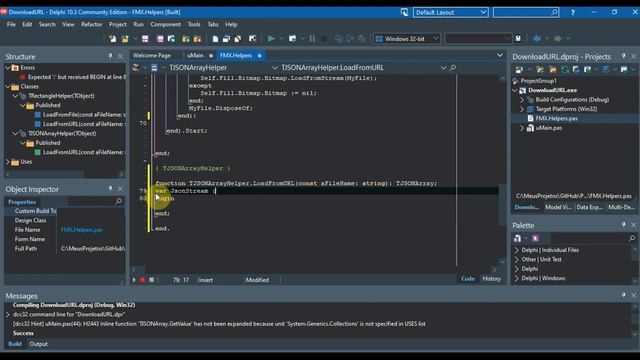Screen dimensions: 640x360
Task: Switch to the History tab in editor
Action: tap(491, 279)
